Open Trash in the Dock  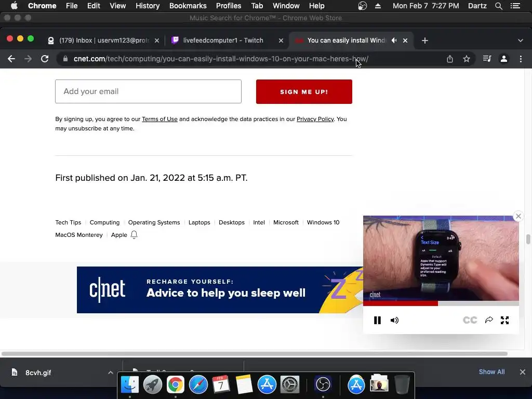(402, 385)
